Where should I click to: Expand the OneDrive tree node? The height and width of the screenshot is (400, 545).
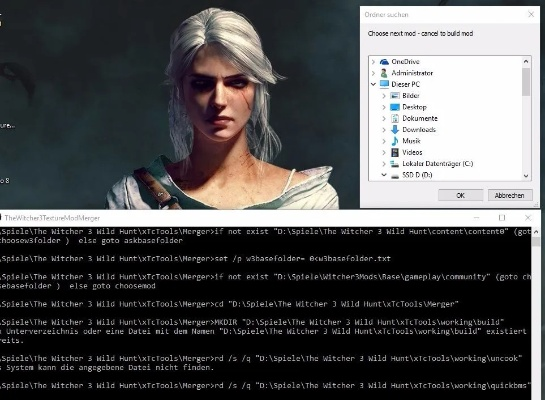tap(373, 62)
